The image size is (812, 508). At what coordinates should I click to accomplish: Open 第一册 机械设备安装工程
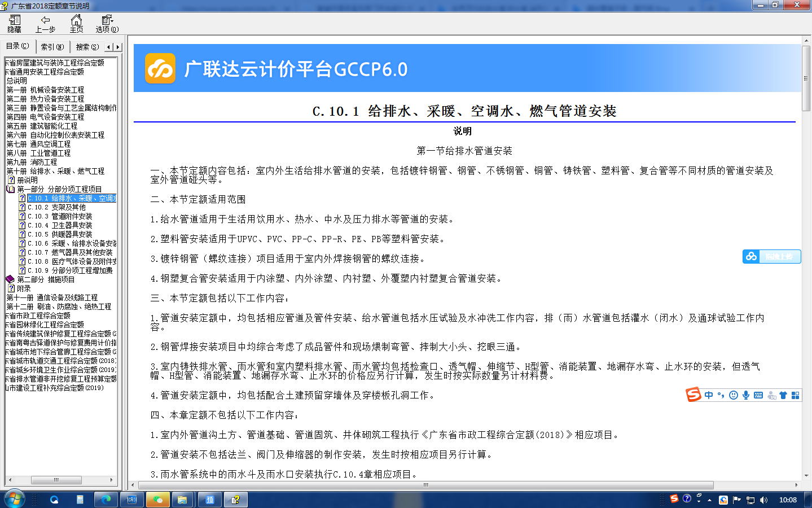click(x=45, y=90)
